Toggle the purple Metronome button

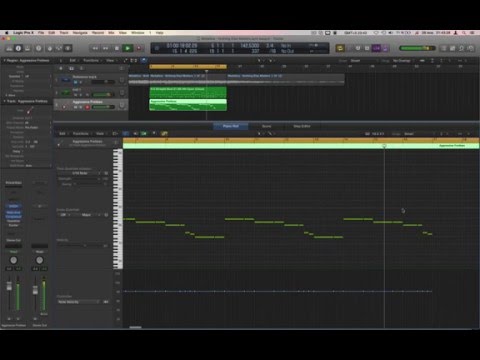pyautogui.click(x=385, y=48)
